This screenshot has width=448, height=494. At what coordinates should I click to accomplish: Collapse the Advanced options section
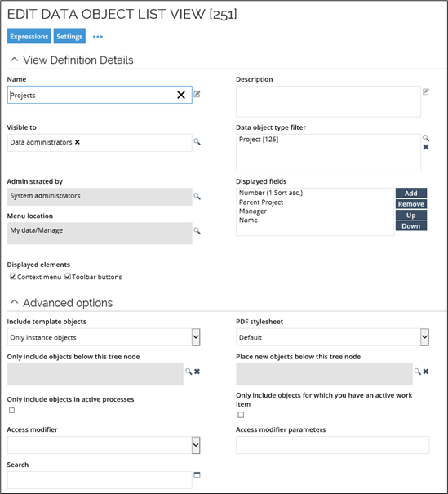(x=15, y=302)
